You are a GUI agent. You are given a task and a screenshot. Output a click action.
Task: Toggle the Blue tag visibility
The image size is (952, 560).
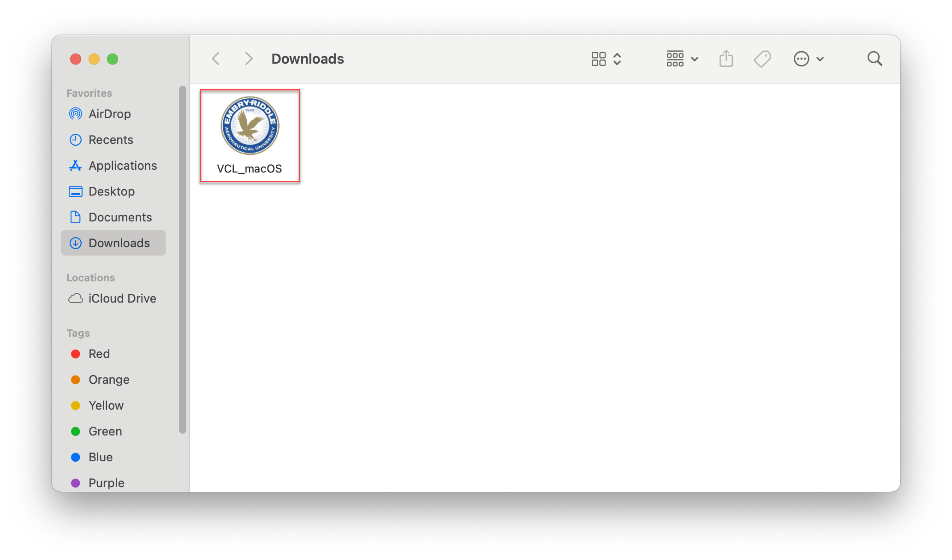100,457
